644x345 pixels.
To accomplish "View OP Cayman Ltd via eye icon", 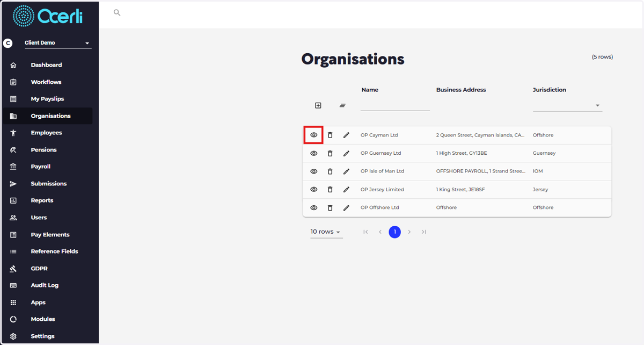I will pos(314,135).
